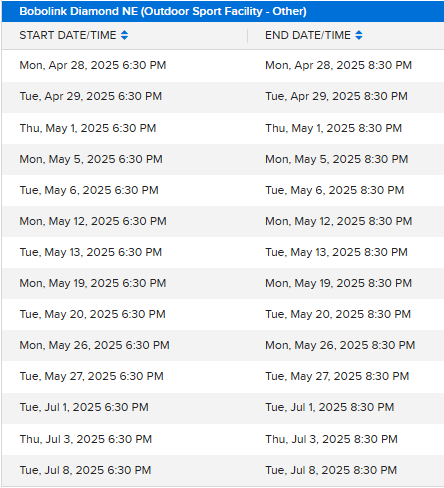Choose the Thu, May 1, 2025 6:30 PM start cell
This screenshot has width=444, height=488.
pos(88,128)
